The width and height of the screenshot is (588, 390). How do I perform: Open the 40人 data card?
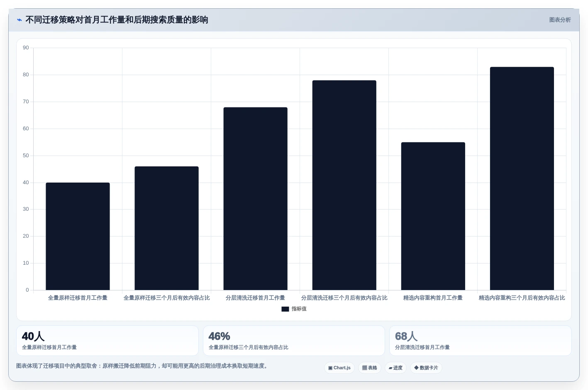[x=107, y=341]
